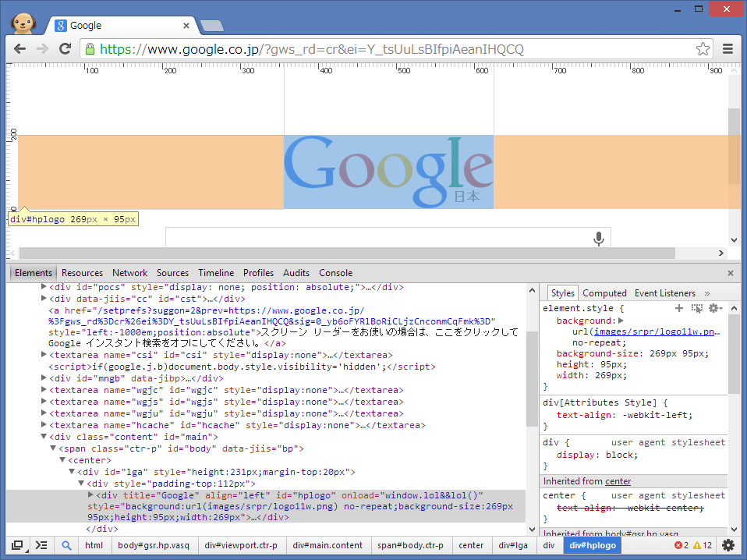This screenshot has height=560, width=747.
Task: Reload the Google page
Action: (x=65, y=48)
